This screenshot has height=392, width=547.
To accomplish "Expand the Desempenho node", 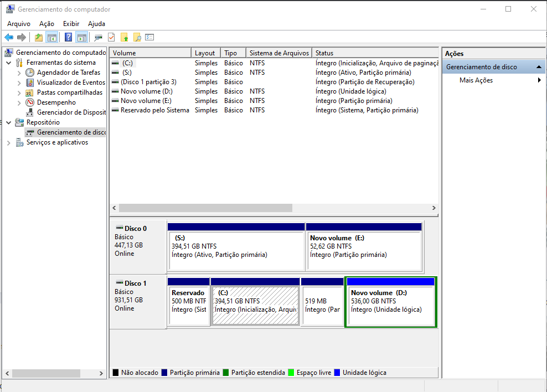I will [x=19, y=103].
